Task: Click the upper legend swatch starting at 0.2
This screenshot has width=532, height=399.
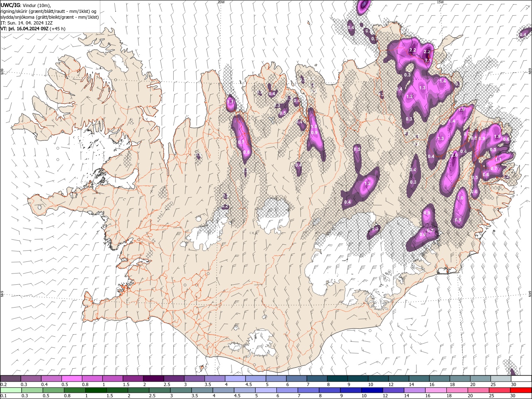Action: (11, 379)
